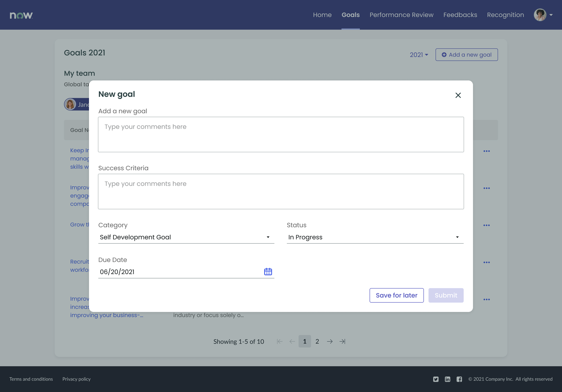Click the LinkedIn icon in footer

pyautogui.click(x=447, y=379)
